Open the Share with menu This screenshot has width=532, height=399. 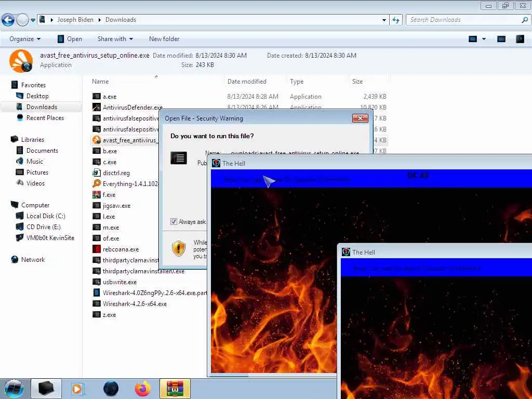[115, 39]
